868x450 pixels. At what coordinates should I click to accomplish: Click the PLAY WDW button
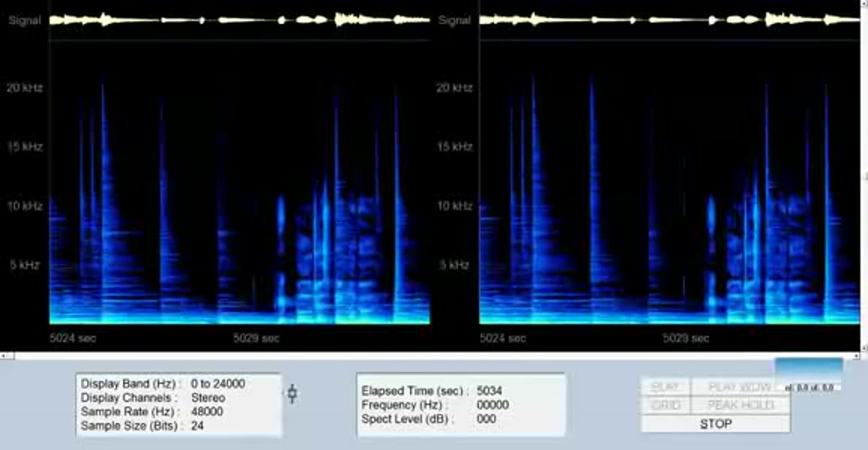(740, 387)
